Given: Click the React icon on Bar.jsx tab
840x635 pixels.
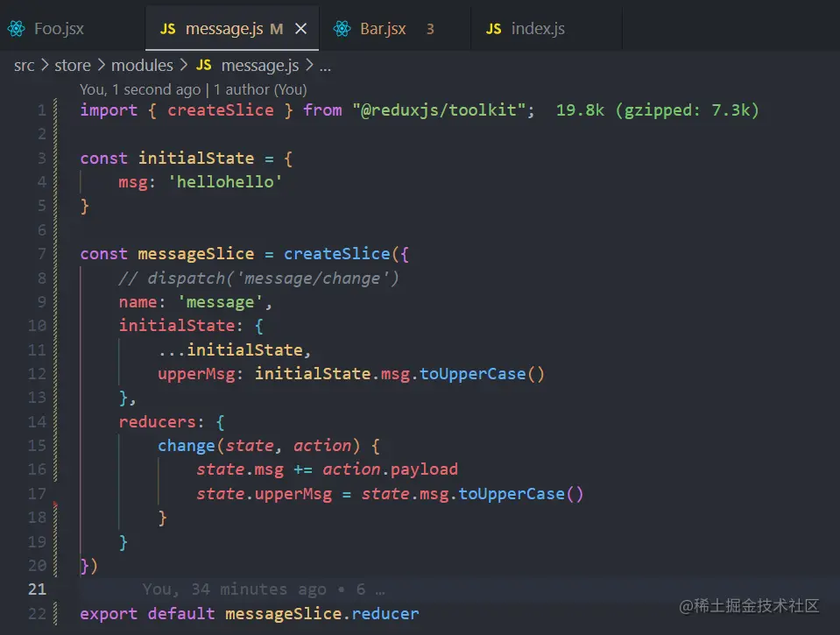Looking at the screenshot, I should point(342,28).
